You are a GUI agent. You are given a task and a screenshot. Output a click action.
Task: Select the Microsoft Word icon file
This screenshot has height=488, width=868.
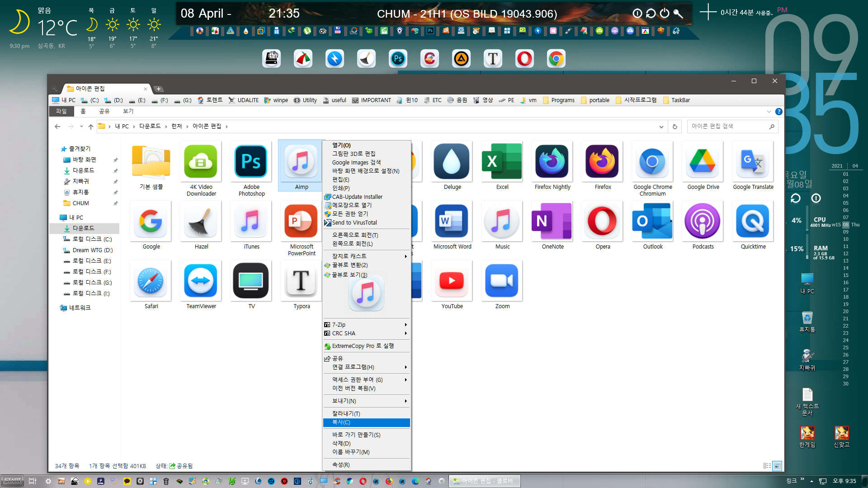point(452,225)
